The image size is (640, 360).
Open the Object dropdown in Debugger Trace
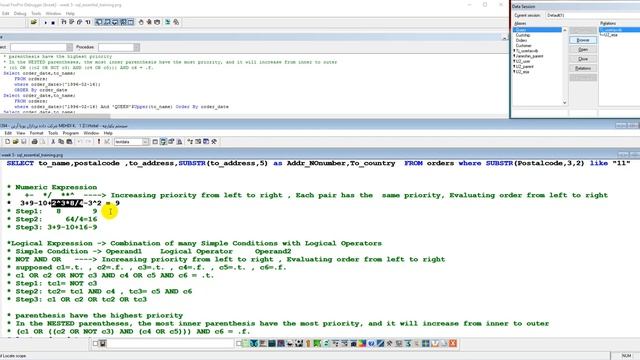[x=69, y=47]
